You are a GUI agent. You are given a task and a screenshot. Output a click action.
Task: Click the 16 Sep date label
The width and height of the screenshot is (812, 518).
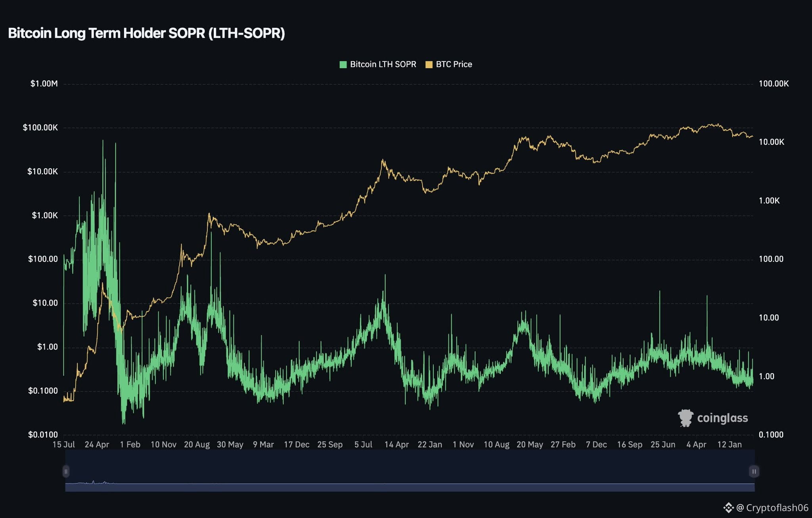point(630,445)
